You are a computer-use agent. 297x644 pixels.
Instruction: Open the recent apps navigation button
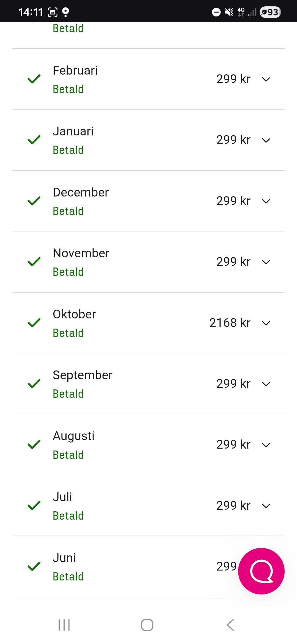[64, 625]
